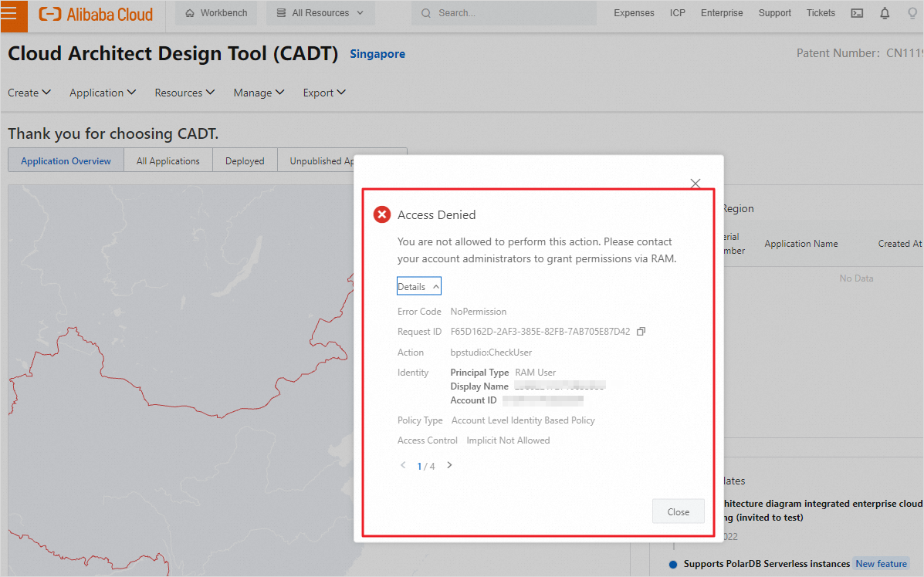This screenshot has height=577, width=924.
Task: Open Supports PolarDB Serverless instances update
Action: (x=767, y=563)
